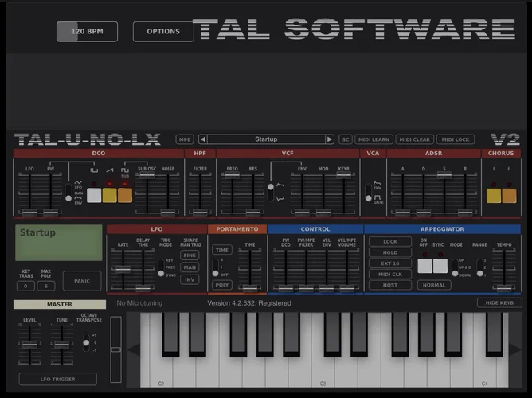
Task: Click Portamento TIME button
Action: click(222, 250)
